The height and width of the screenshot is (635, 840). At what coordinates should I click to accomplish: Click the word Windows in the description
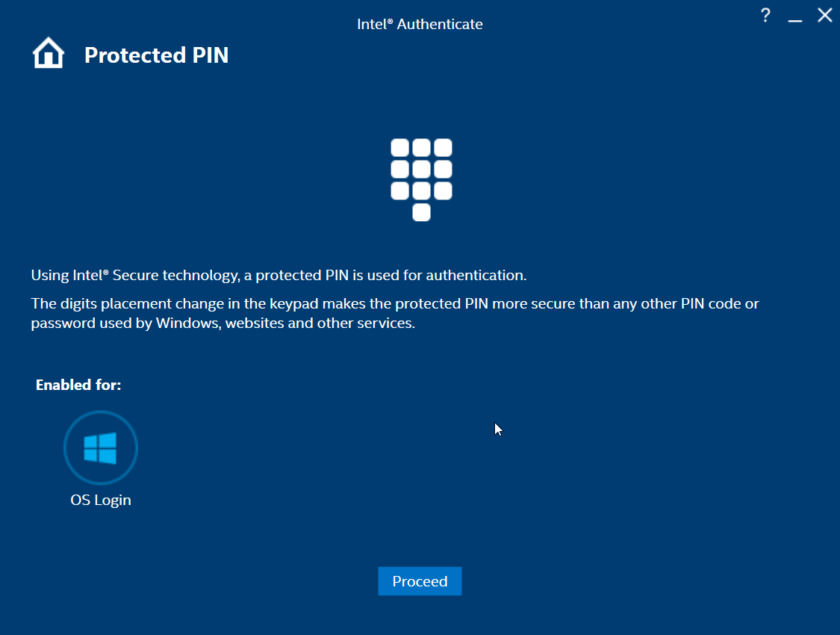(187, 323)
